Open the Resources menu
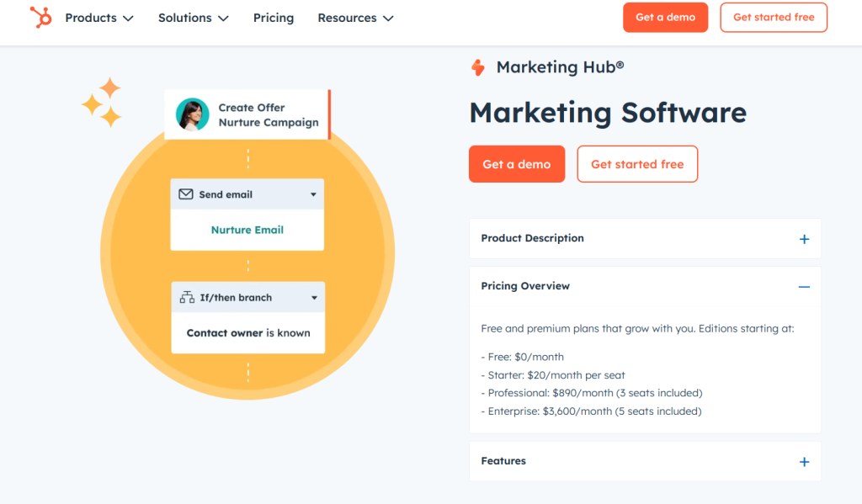The height and width of the screenshot is (504, 862). click(355, 18)
